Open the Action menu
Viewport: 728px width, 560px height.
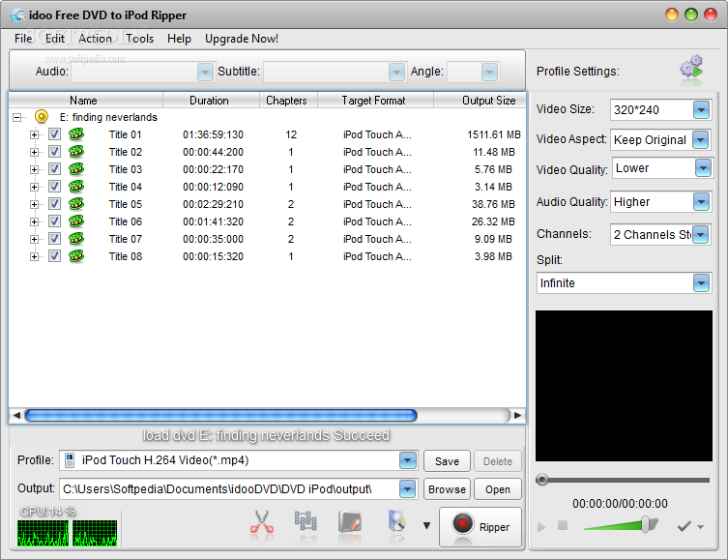tap(95, 39)
